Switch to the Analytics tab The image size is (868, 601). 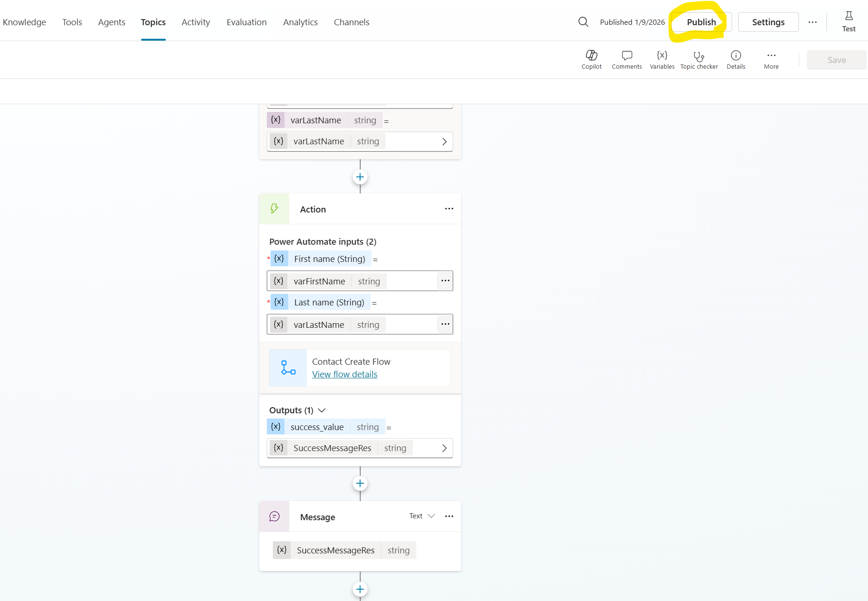[x=300, y=22]
